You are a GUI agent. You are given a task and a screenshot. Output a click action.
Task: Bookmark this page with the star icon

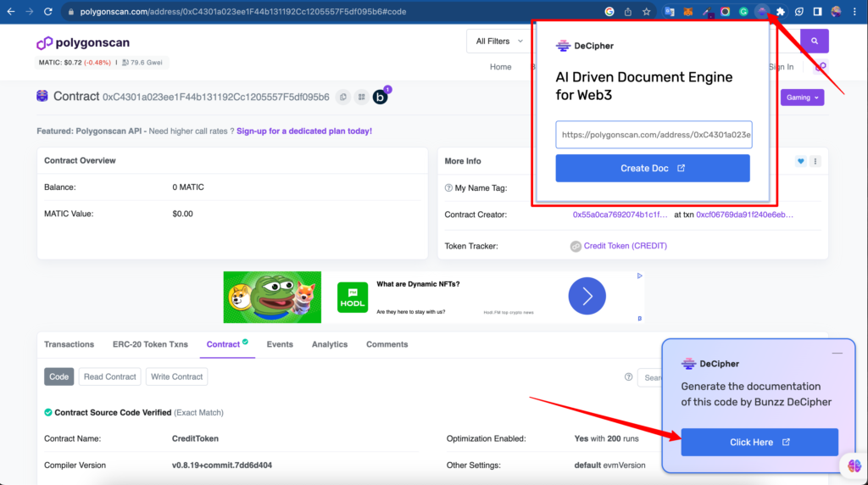tap(646, 12)
